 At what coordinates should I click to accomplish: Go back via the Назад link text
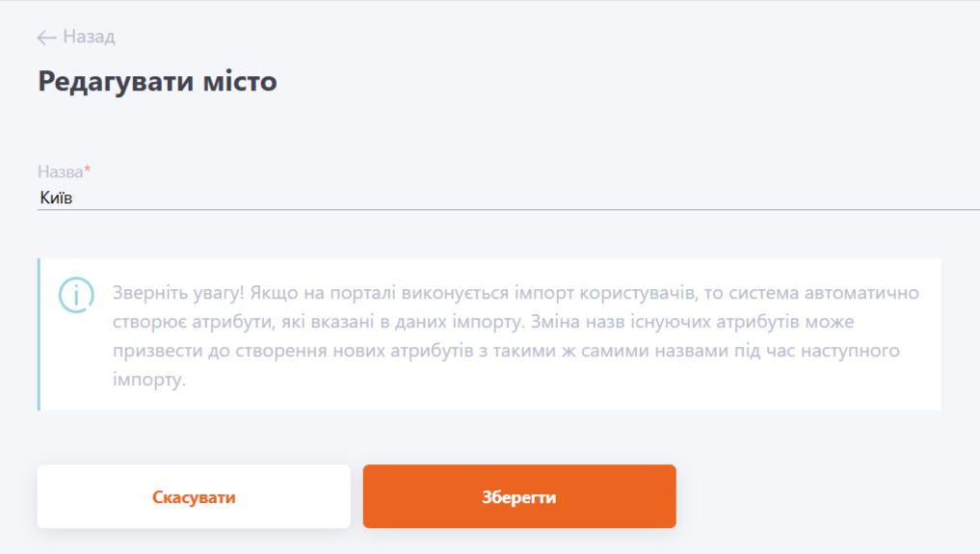point(89,37)
